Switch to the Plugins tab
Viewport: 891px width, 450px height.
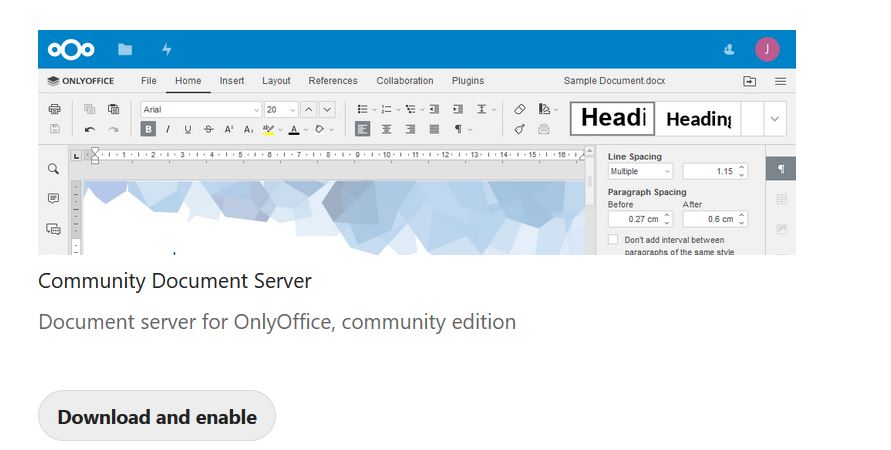click(x=468, y=81)
